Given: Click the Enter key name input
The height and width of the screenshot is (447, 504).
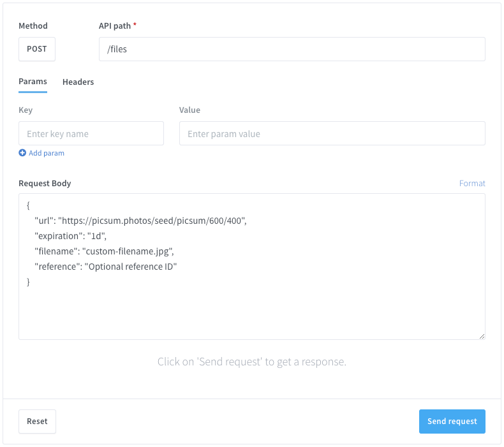Looking at the screenshot, I should tap(91, 134).
